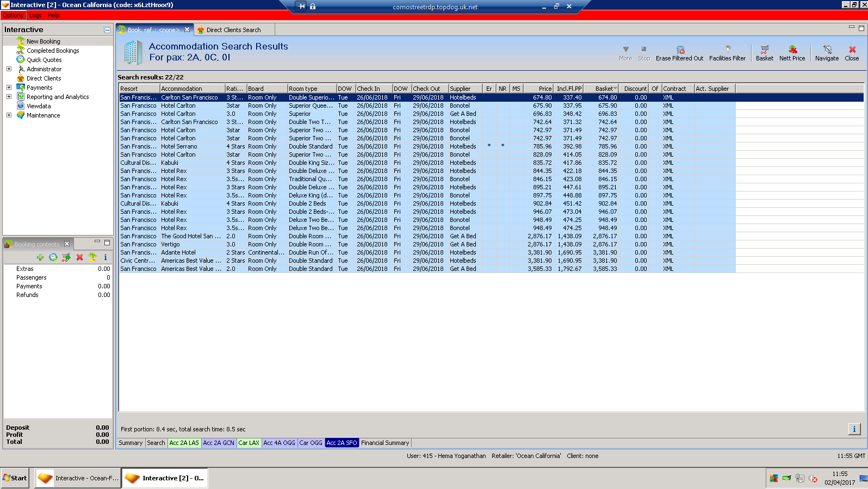Viewport: 868px width, 489px height.
Task: Click the Payments card icon
Action: pyautogui.click(x=21, y=87)
